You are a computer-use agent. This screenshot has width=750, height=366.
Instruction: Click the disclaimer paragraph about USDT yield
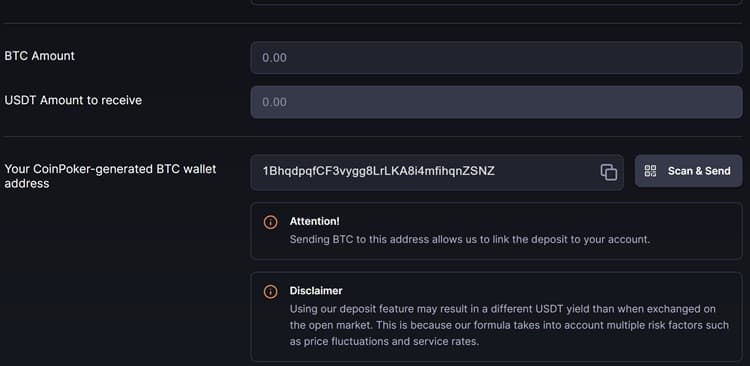pyautogui.click(x=509, y=325)
